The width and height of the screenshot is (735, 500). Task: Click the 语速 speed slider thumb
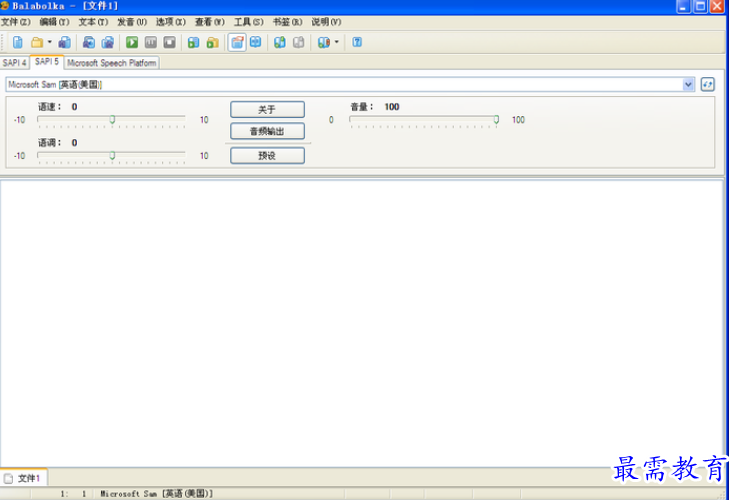coord(112,120)
